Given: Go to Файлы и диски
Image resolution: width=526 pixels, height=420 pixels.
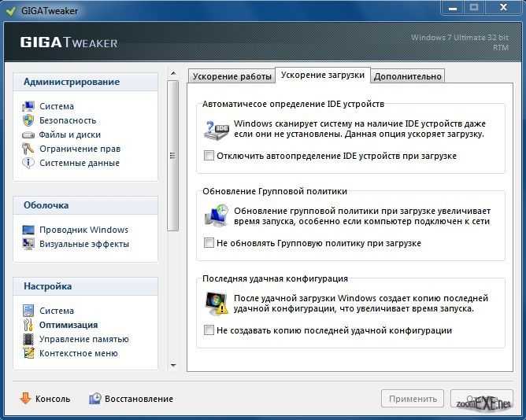Looking at the screenshot, I should (x=70, y=134).
